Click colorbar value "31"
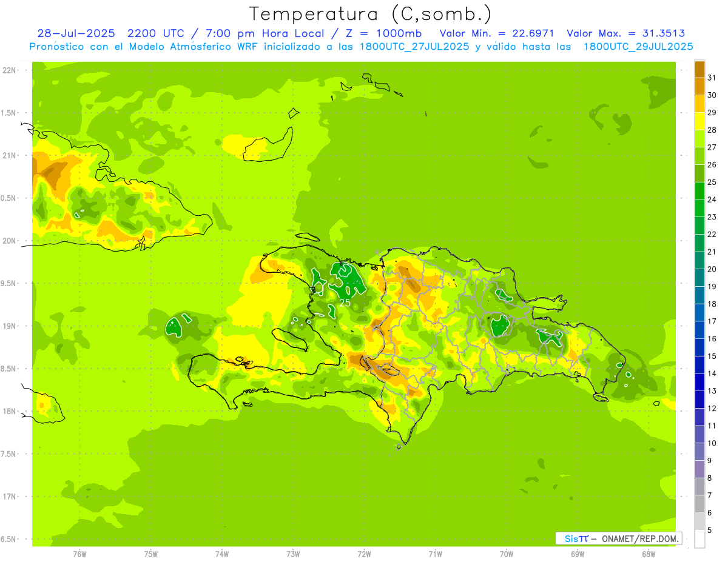 pyautogui.click(x=712, y=78)
